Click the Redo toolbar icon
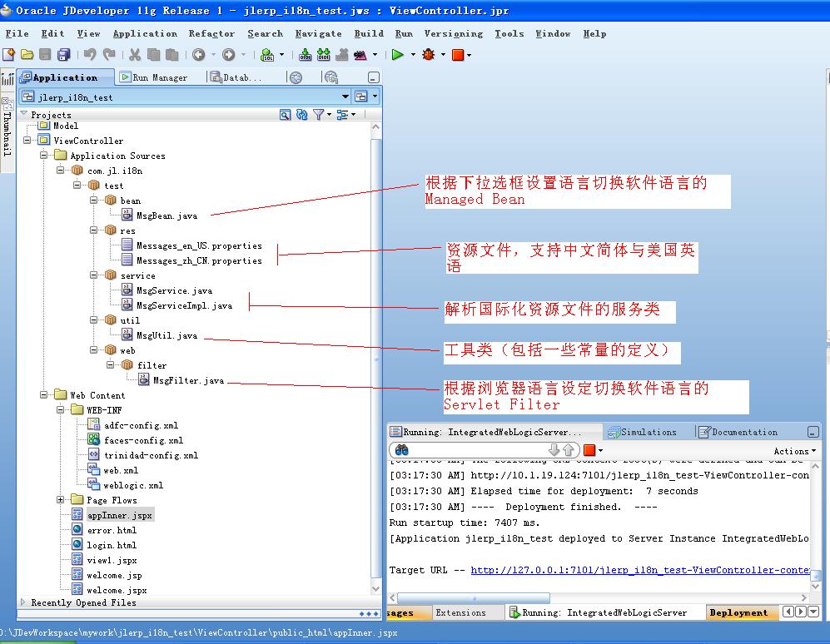The image size is (830, 644). coord(109,54)
